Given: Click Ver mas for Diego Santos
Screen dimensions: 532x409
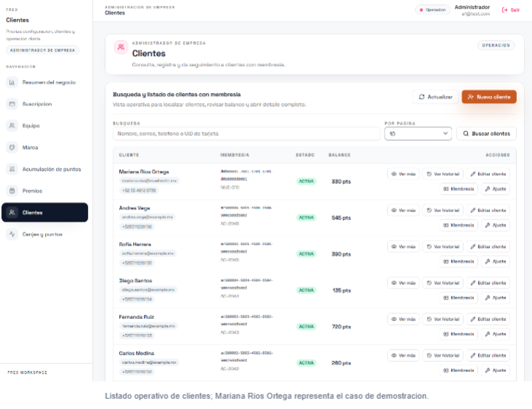Looking at the screenshot, I should (x=403, y=283).
